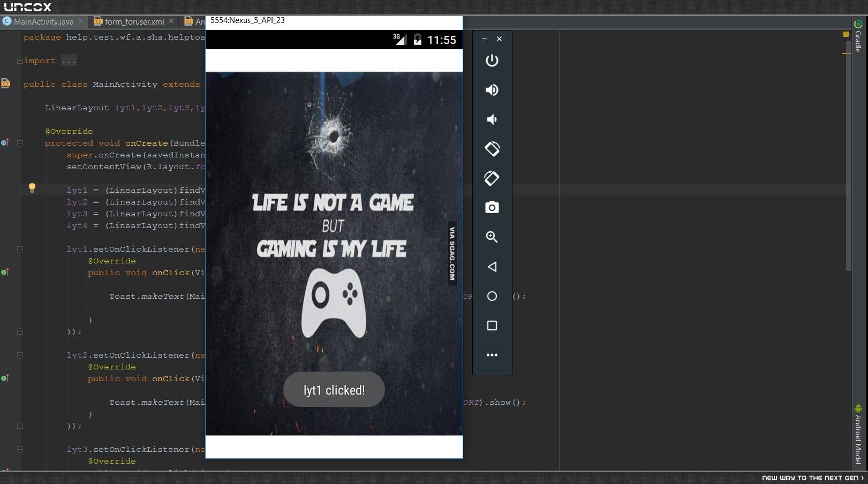Click the 'setContentView' code line
The height and width of the screenshot is (484, 868).
tap(136, 167)
